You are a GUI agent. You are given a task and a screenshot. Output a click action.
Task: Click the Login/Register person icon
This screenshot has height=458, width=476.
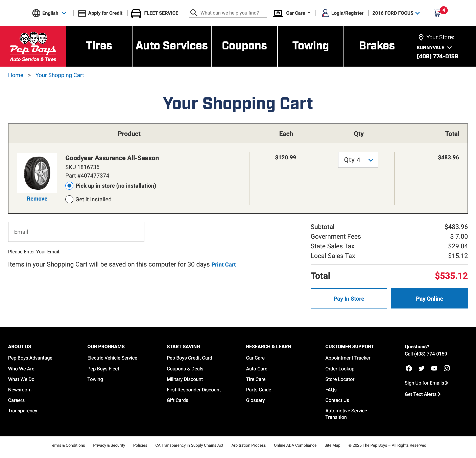point(325,13)
